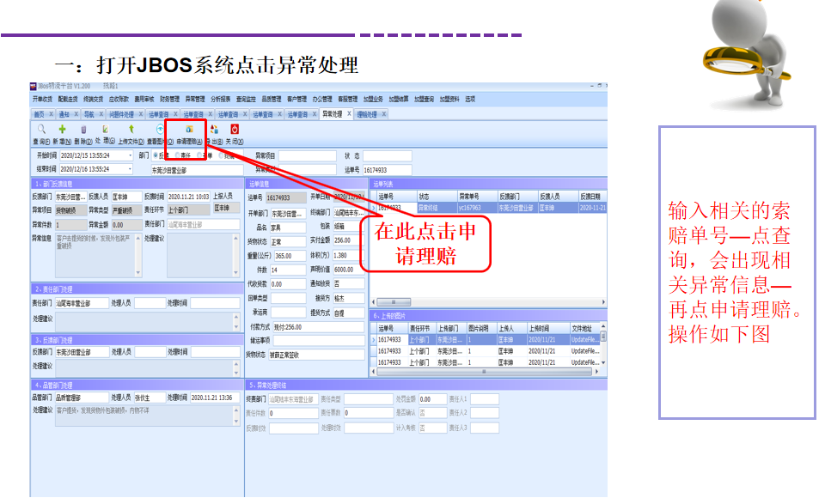
Task: Expand the 结束时间 date dropdown
Action: (130, 169)
